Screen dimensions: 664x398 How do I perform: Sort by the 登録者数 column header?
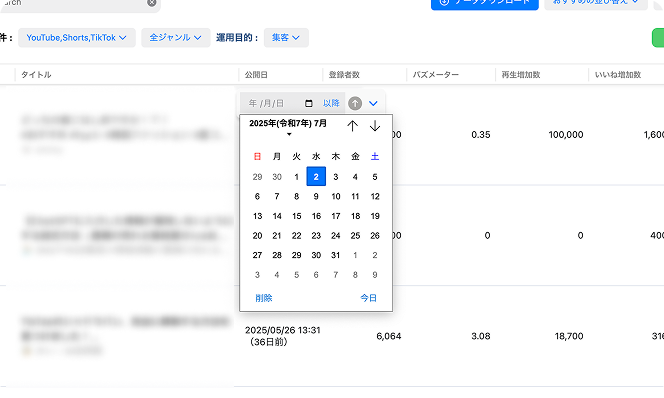(x=344, y=75)
